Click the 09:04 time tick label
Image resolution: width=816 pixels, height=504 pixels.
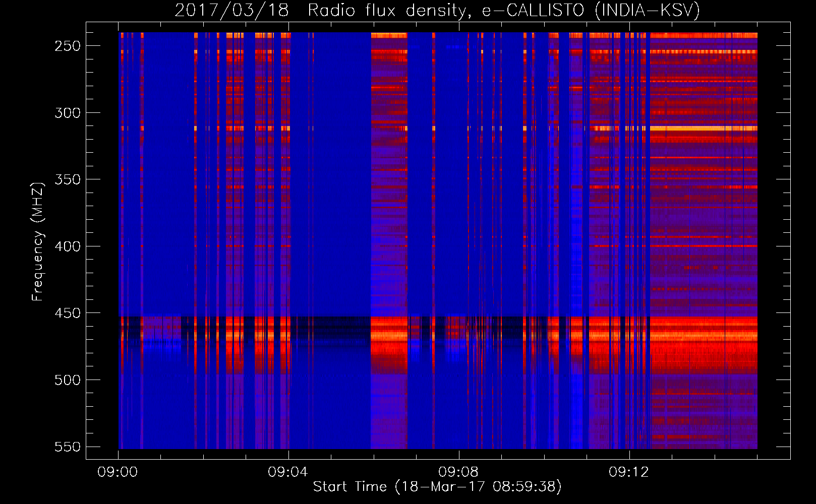(x=288, y=472)
